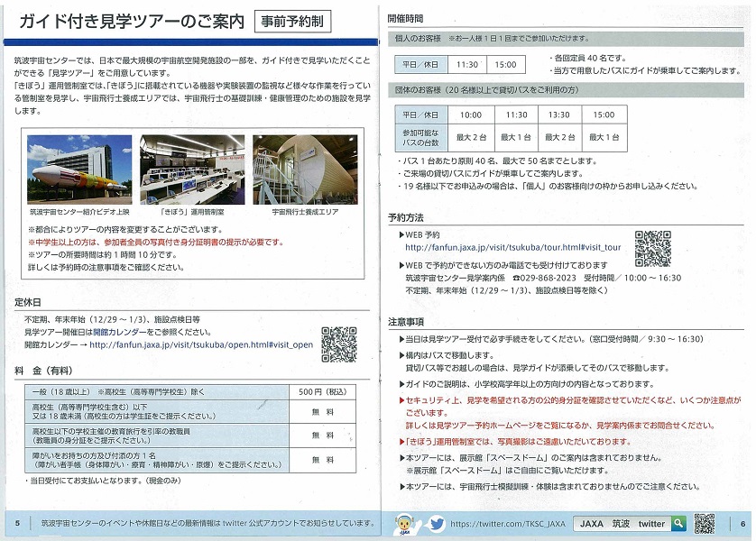This screenshot has width=756, height=541.
Task: Click the QR code beside the open.html calendar URL
Action: click(x=339, y=344)
